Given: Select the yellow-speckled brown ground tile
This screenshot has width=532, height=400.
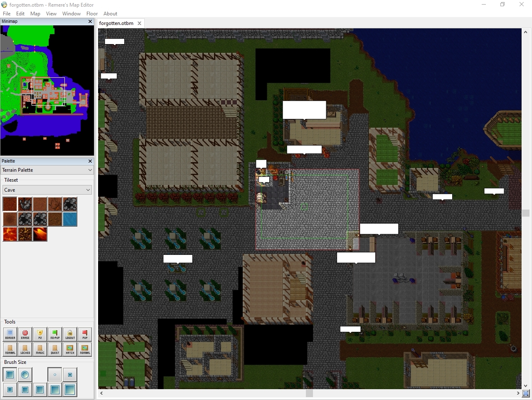Looking at the screenshot, I should 55,219.
